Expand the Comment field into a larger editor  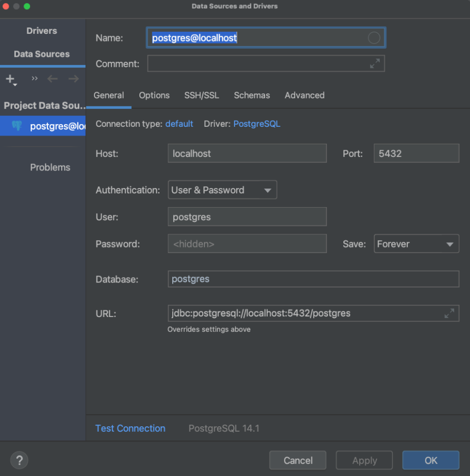point(375,63)
